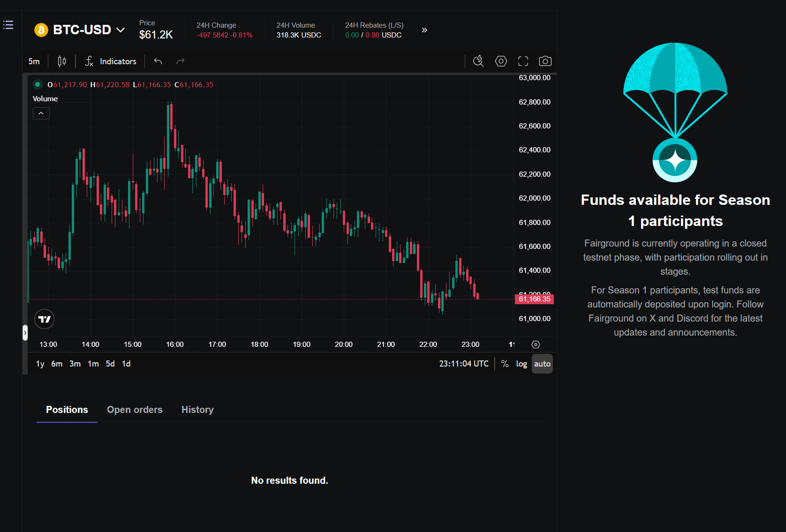Click the 318.3K USDC volume value

point(299,35)
